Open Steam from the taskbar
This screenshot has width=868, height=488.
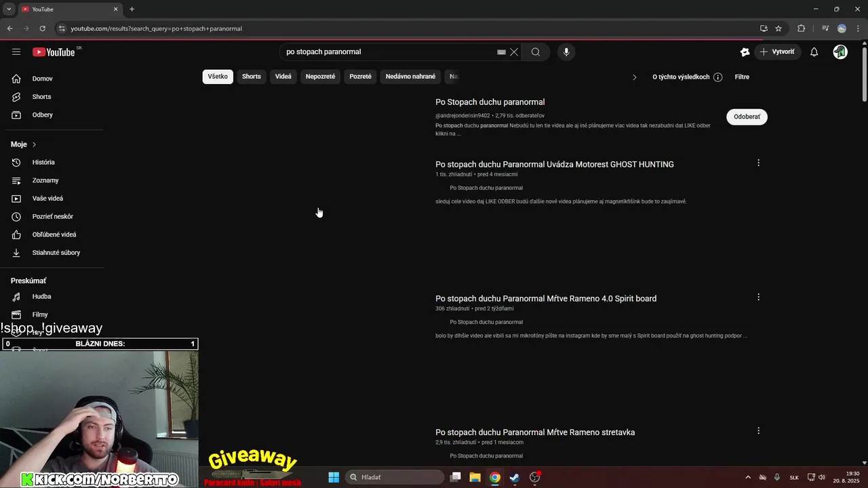click(x=515, y=477)
